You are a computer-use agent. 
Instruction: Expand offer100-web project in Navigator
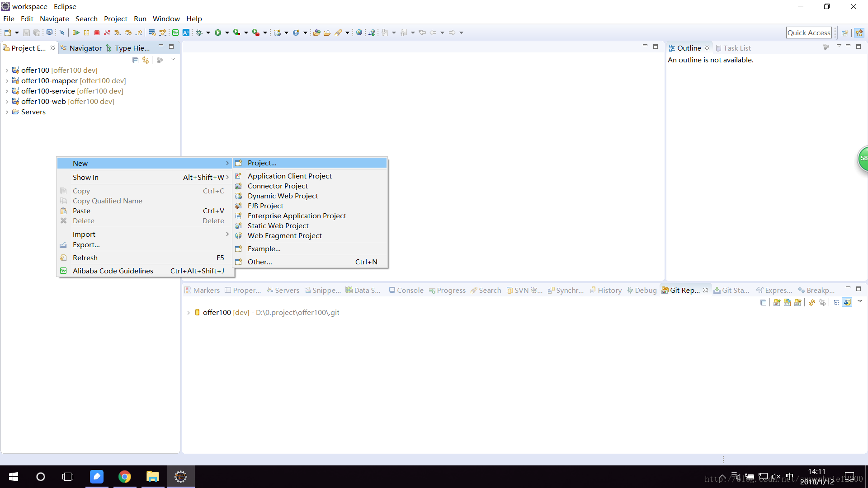(x=6, y=101)
